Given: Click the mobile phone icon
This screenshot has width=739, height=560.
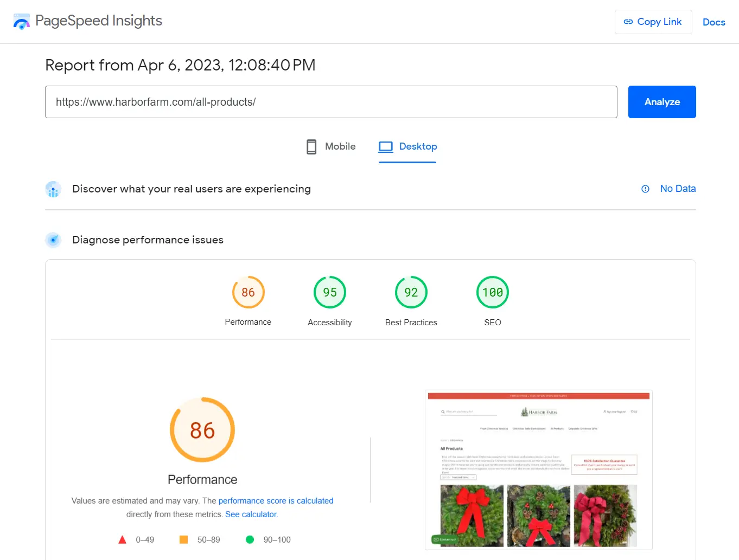Looking at the screenshot, I should 311,147.
